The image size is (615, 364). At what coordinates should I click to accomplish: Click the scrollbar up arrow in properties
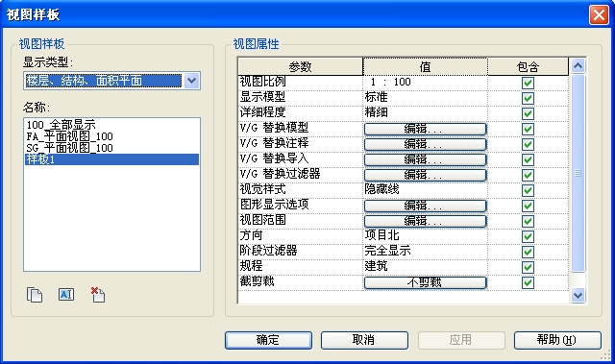pyautogui.click(x=578, y=66)
